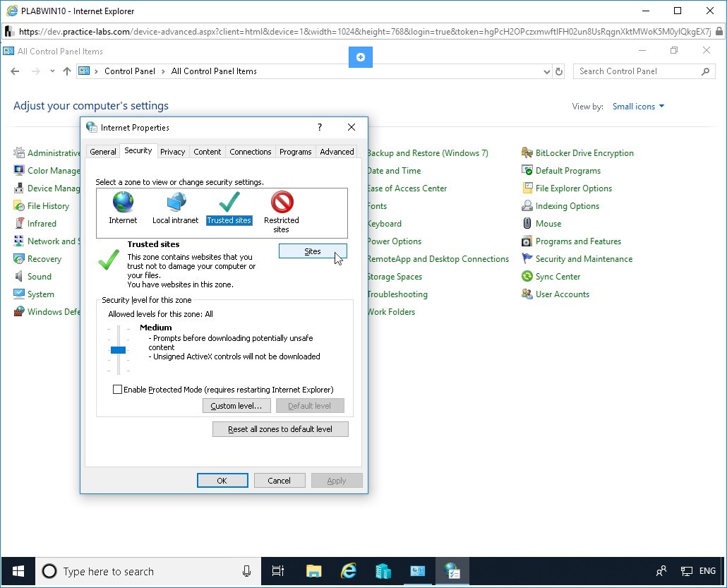Click the Windows Start button
727x588 pixels.
coord(18,571)
